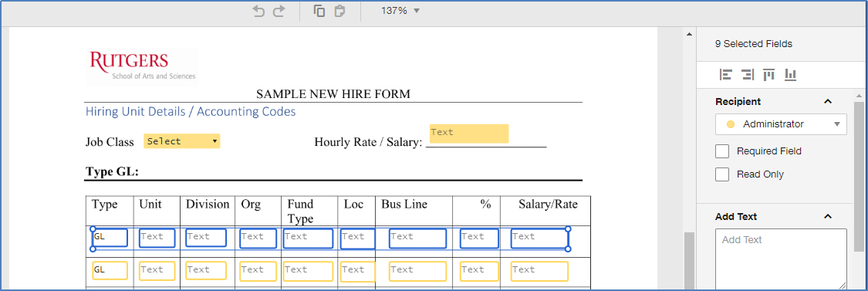Click the Undo arrow icon
Image resolution: width=868 pixels, height=291 pixels.
[258, 11]
